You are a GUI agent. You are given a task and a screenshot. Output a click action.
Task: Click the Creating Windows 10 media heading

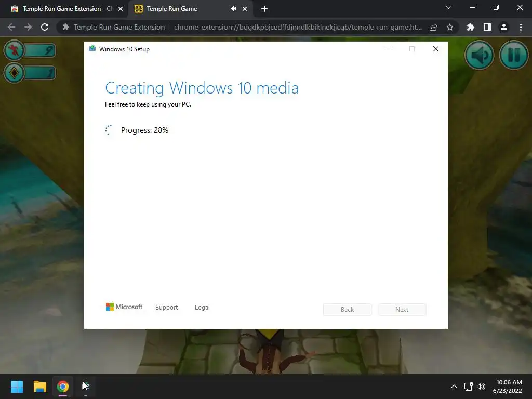tap(202, 88)
